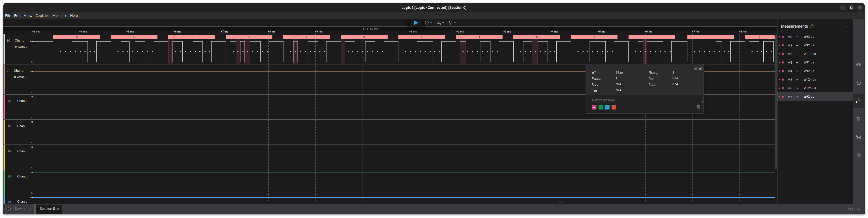The width and height of the screenshot is (868, 218).
Task: Toggle the pink checked color box
Action: 594,107
